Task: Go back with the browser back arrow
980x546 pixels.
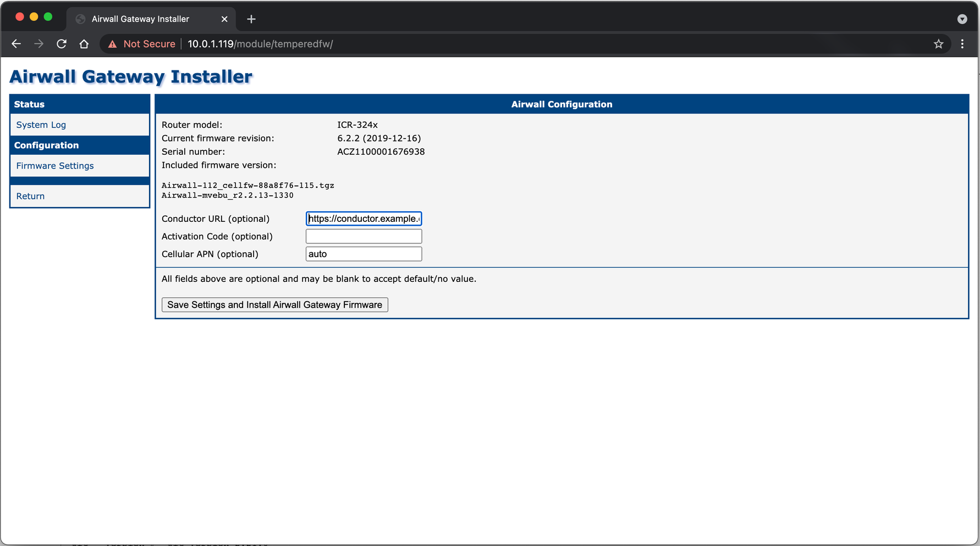Action: coord(16,44)
